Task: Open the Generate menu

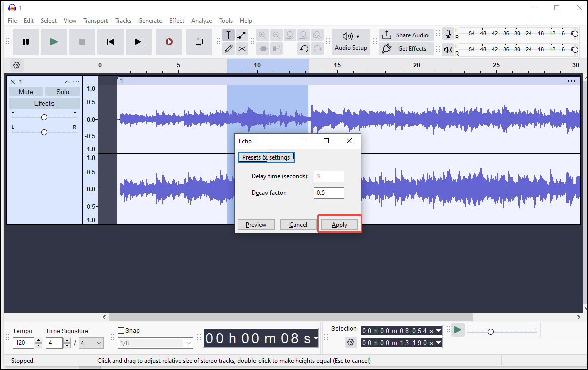Action: [x=150, y=21]
